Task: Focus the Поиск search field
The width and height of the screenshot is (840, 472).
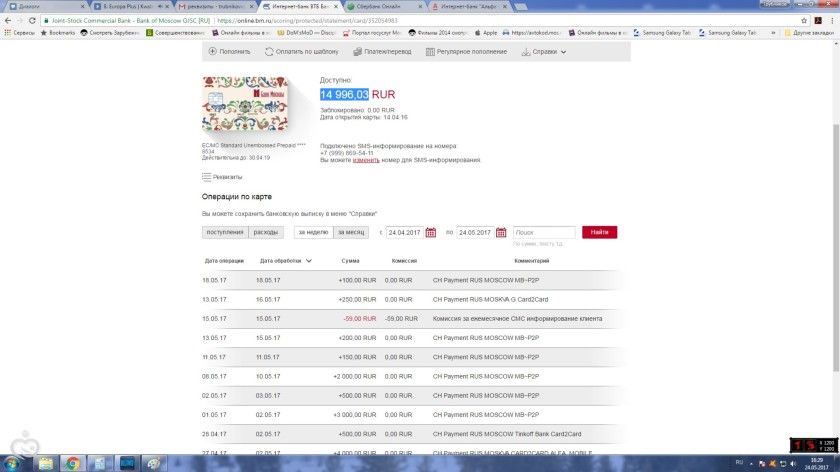Action: coord(544,232)
